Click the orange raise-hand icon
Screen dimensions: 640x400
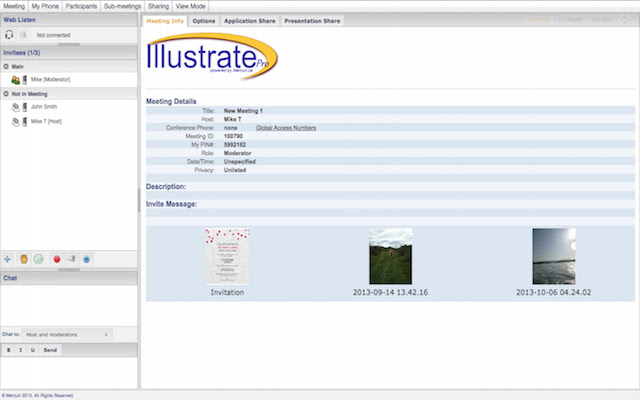coord(24,259)
